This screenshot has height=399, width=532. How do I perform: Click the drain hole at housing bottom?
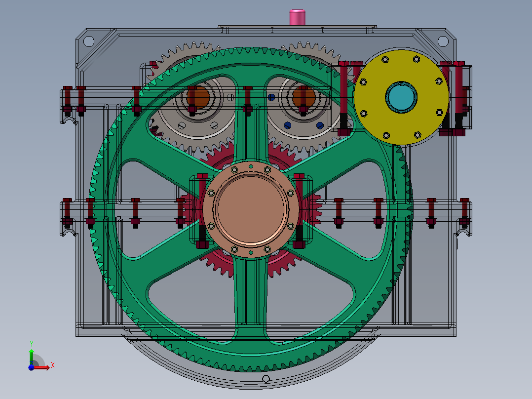click(x=266, y=379)
